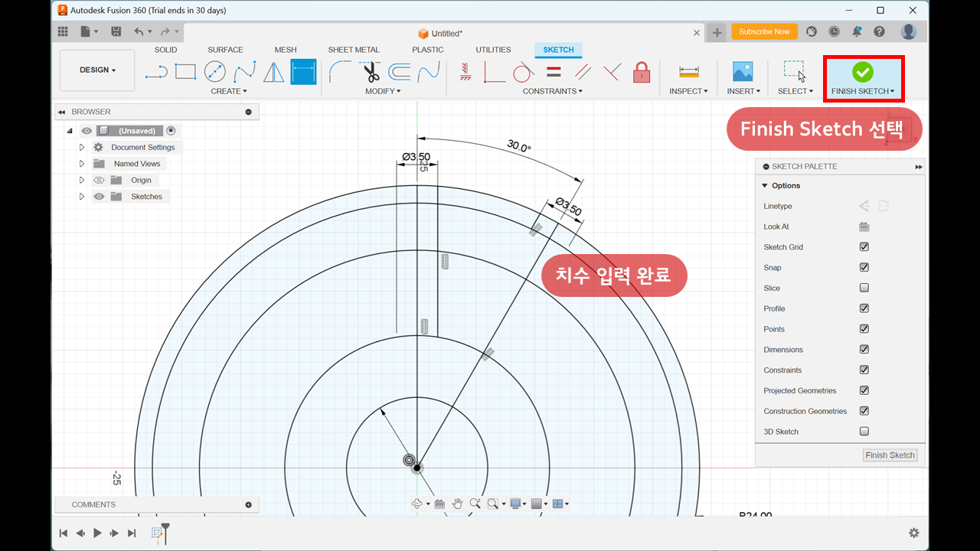Open the data panel grid icon
The height and width of the screenshot is (551, 980).
64,31
